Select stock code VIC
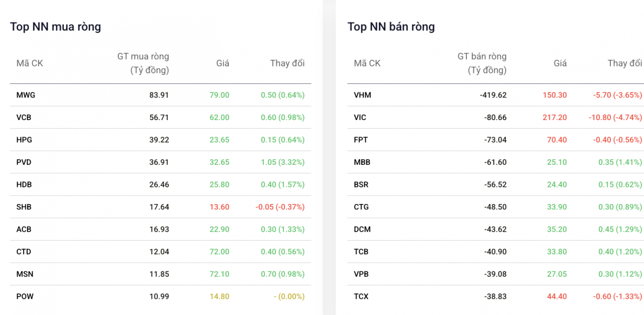 [360, 118]
